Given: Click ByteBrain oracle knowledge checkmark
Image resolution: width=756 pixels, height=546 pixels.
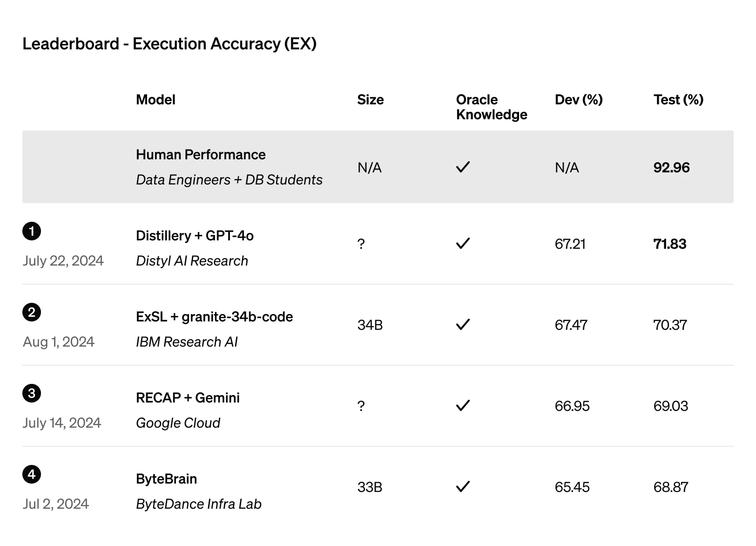Looking at the screenshot, I should point(463,486).
